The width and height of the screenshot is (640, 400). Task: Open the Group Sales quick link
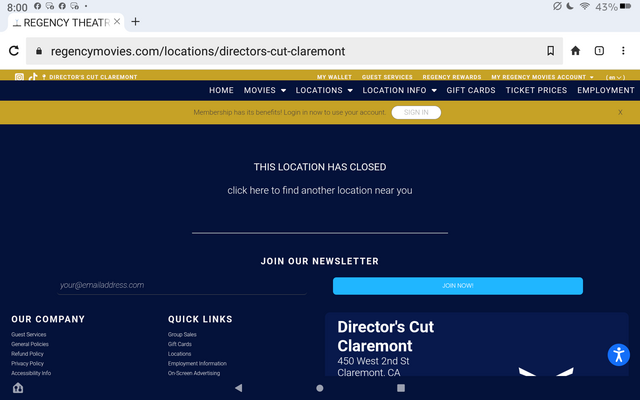pos(182,334)
